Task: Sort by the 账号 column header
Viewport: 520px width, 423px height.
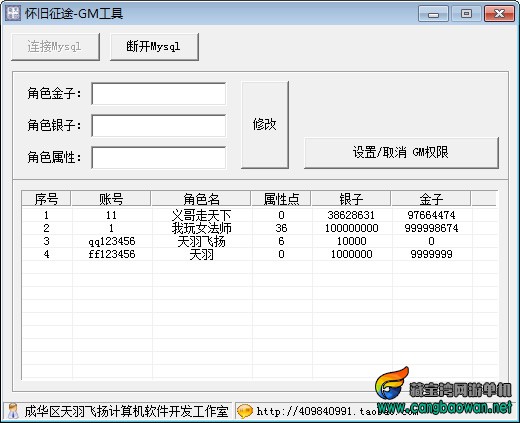Action: (x=111, y=199)
